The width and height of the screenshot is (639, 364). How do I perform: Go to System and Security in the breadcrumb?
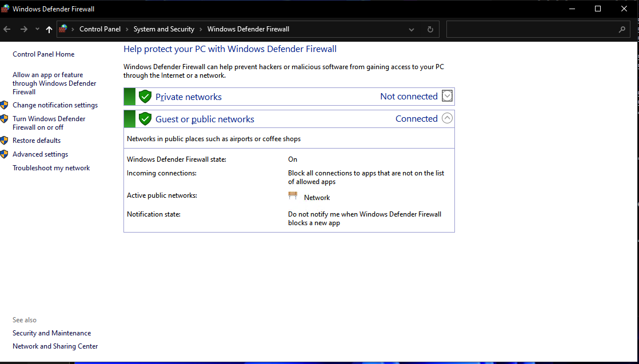point(164,29)
